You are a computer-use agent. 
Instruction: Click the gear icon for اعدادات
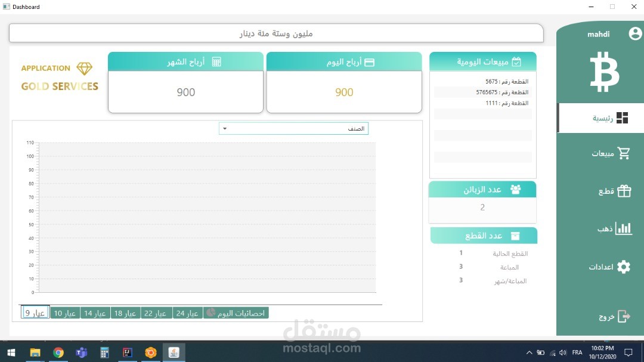pyautogui.click(x=624, y=267)
